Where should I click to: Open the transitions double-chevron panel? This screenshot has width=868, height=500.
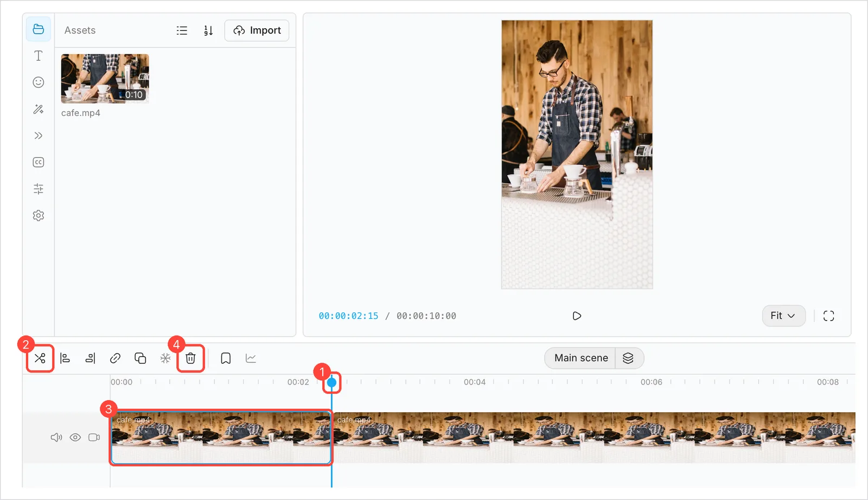point(39,136)
